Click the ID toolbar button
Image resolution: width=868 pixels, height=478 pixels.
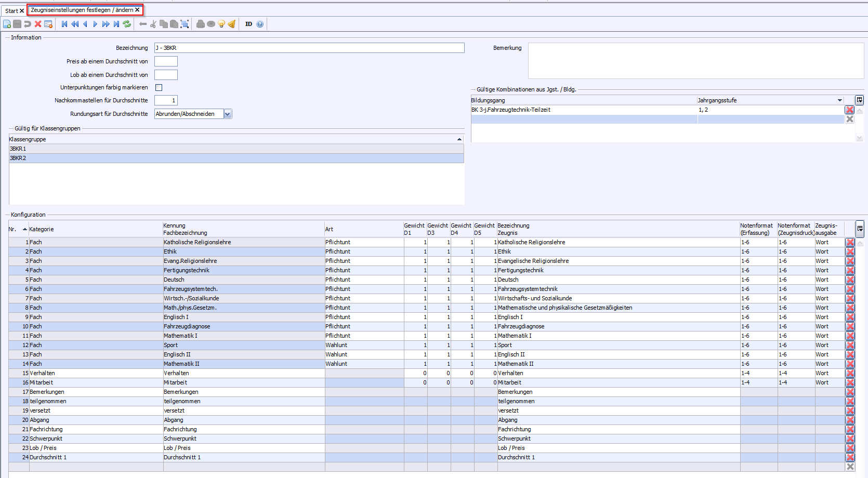click(x=248, y=24)
